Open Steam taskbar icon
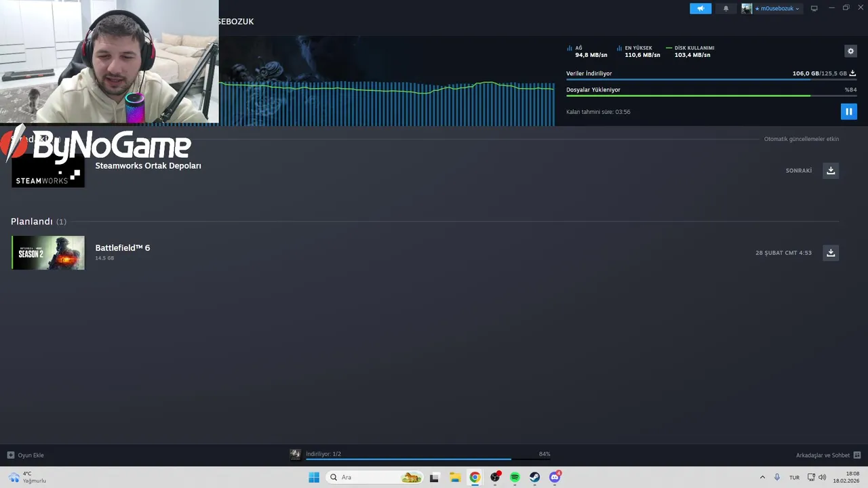 535,477
